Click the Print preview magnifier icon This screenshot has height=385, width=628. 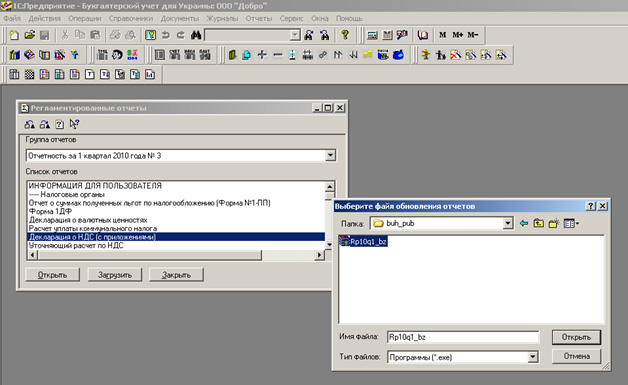pos(131,35)
